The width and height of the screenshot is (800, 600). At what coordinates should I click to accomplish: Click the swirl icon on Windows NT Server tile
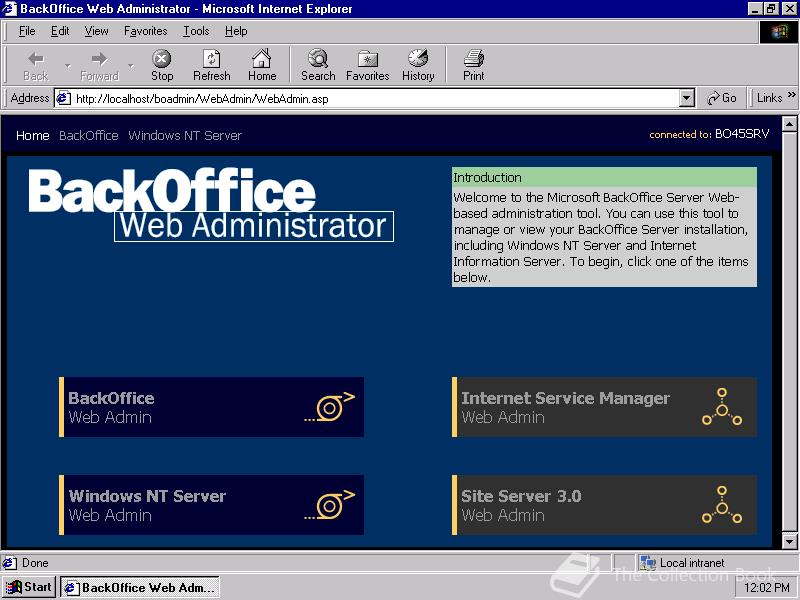tap(330, 505)
